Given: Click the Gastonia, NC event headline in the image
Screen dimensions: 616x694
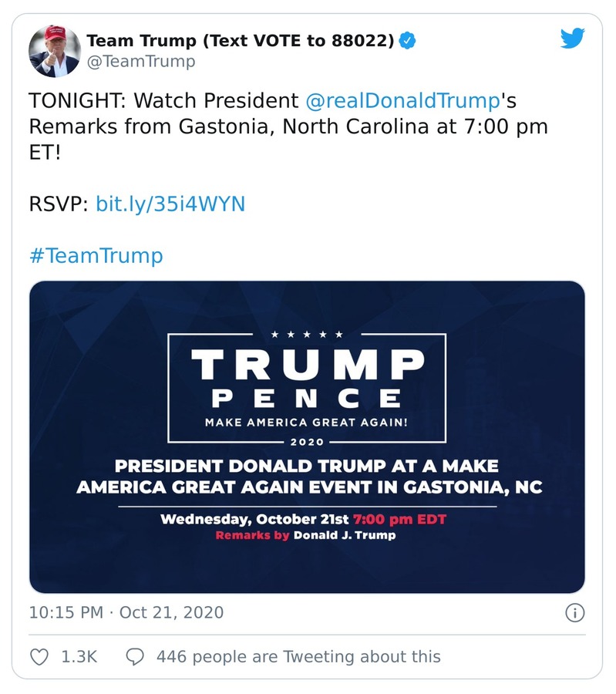Looking at the screenshot, I should click(307, 477).
